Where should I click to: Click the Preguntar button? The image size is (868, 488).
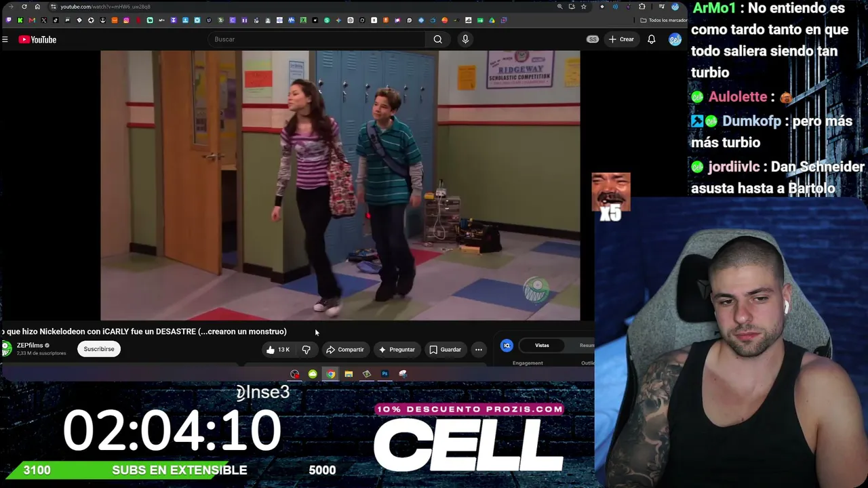pyautogui.click(x=397, y=350)
